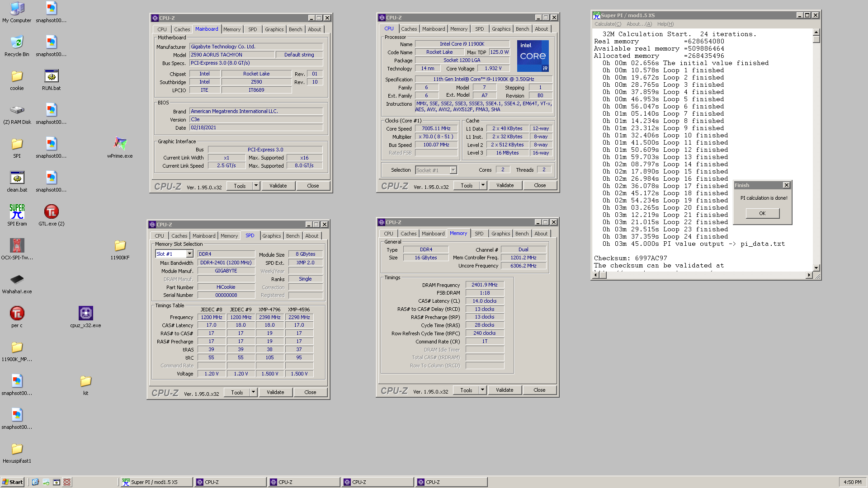
Task: Select the RUN.bat file icon
Action: 51,80
